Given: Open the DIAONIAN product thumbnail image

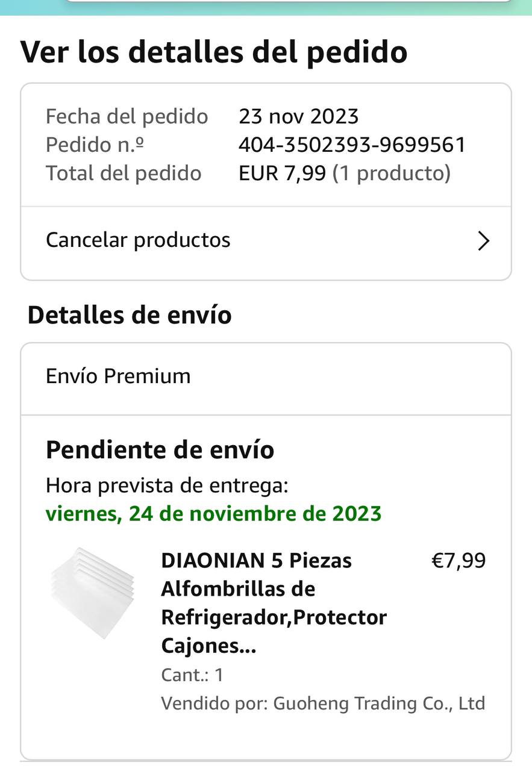Looking at the screenshot, I should [x=93, y=593].
